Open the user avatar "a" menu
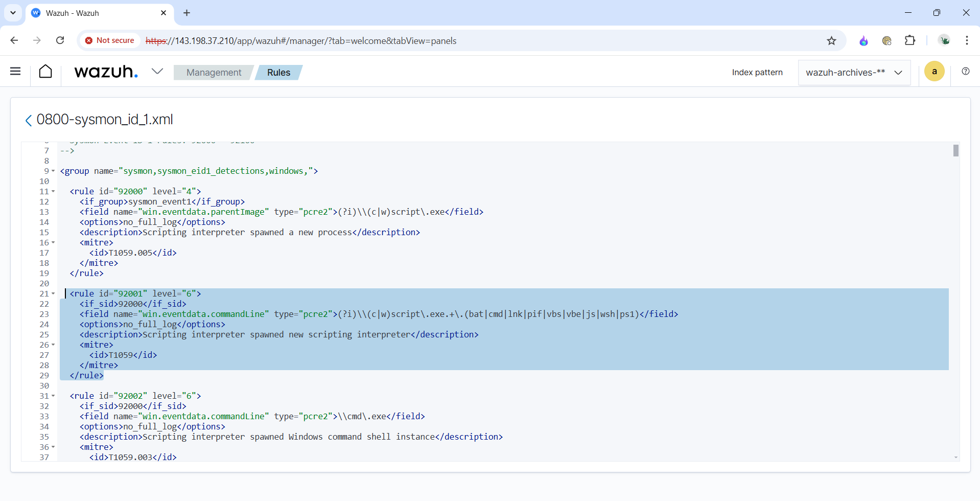Image resolution: width=980 pixels, height=501 pixels. point(934,72)
